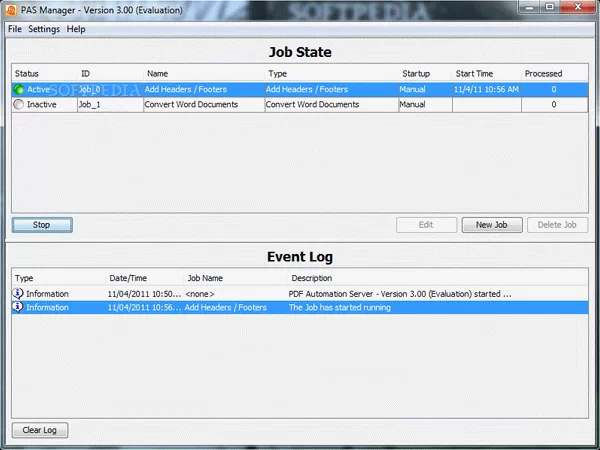Image resolution: width=600 pixels, height=450 pixels.
Task: Click the 'Inactive' status text
Action: click(42, 104)
